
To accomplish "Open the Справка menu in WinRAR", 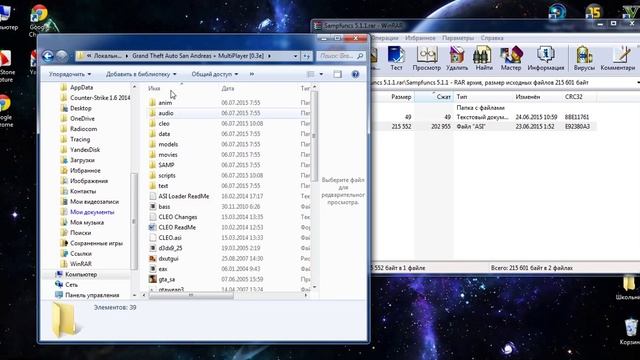I will [x=492, y=38].
